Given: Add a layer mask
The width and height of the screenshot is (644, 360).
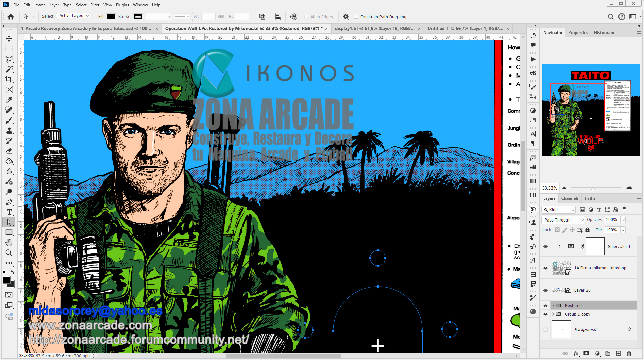Looking at the screenshot, I should 586,354.
